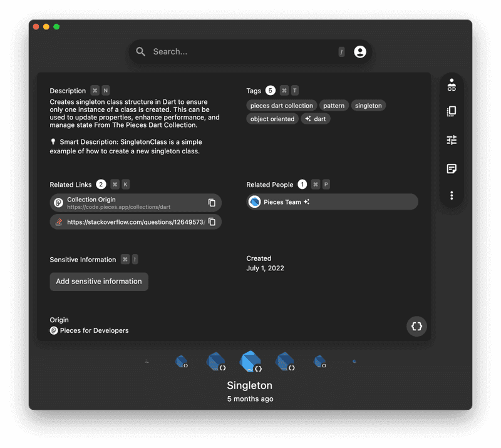
Task: Select the pattern tag
Action: (x=334, y=105)
